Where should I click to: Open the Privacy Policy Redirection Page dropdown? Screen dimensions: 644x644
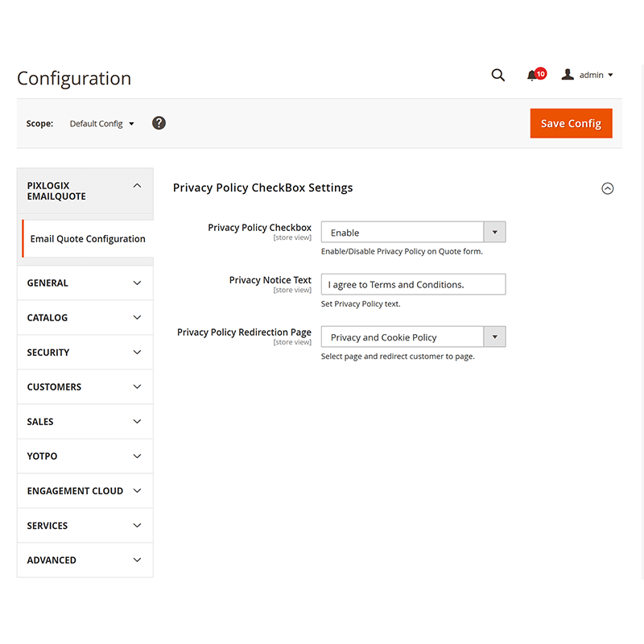click(494, 336)
